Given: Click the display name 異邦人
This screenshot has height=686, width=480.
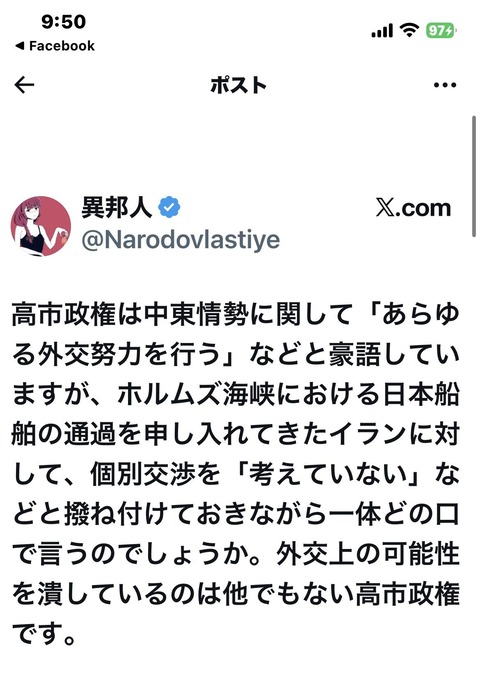Looking at the screenshot, I should click(116, 207).
